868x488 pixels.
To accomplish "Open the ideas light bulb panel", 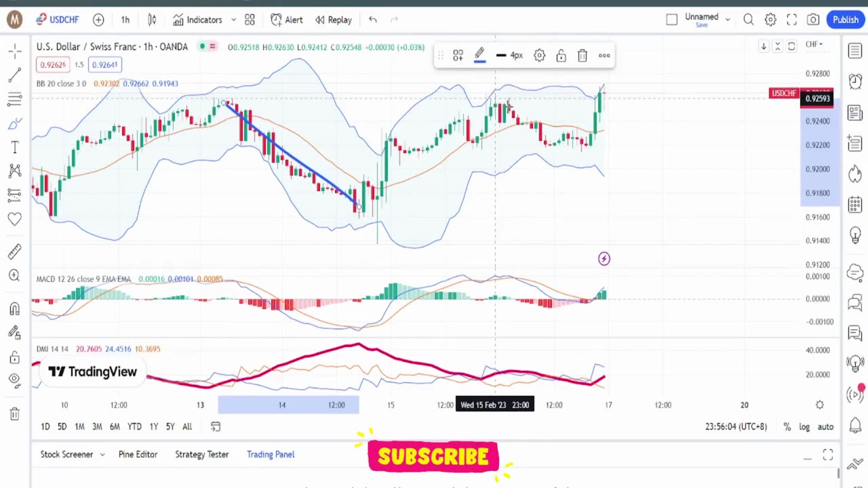I will click(x=855, y=236).
